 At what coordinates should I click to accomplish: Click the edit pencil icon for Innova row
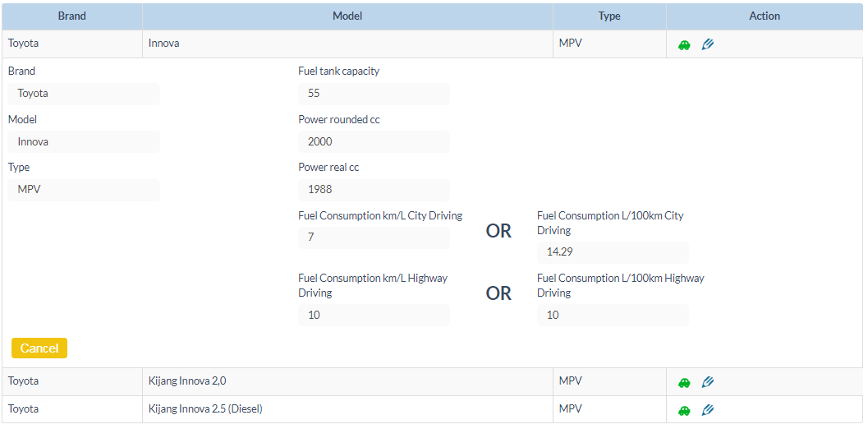tap(708, 44)
